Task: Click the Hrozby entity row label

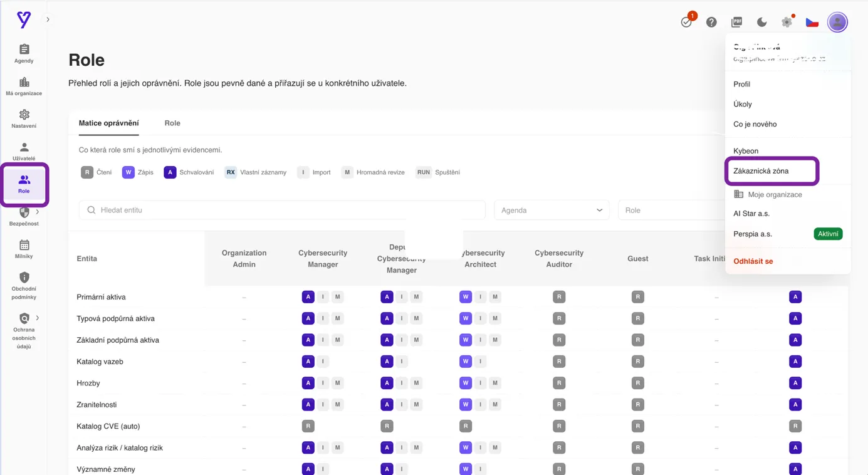Action: click(88, 384)
